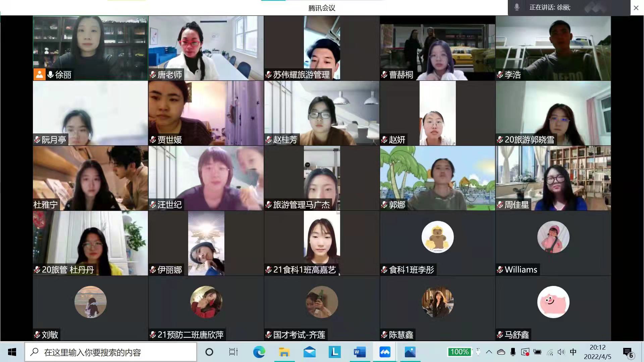Open the clock showing 20:12 2022/4/5

598,352
